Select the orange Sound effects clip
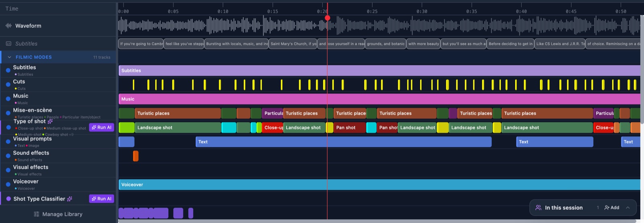644x223 pixels. tap(136, 156)
